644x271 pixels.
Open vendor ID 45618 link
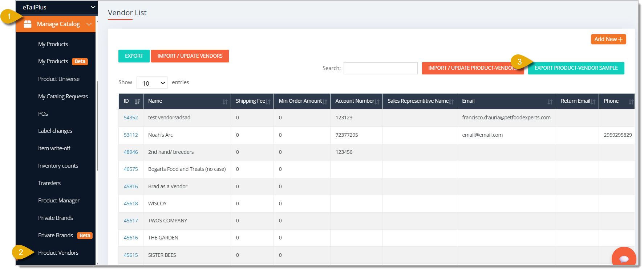coord(131,204)
